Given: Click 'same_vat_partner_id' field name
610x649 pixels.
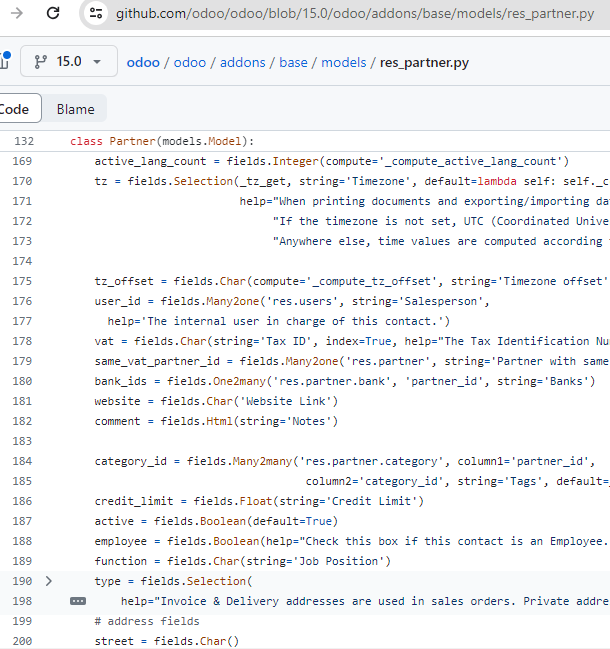Looking at the screenshot, I should pos(157,361).
